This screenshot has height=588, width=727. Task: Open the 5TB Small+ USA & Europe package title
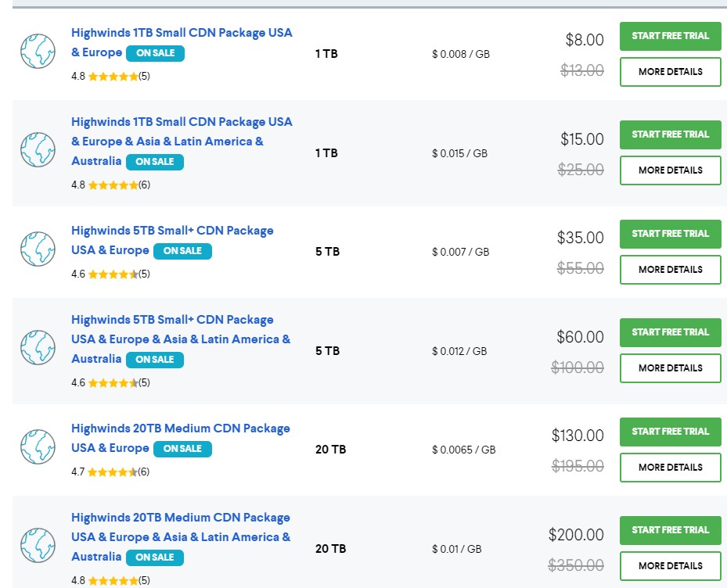(172, 231)
